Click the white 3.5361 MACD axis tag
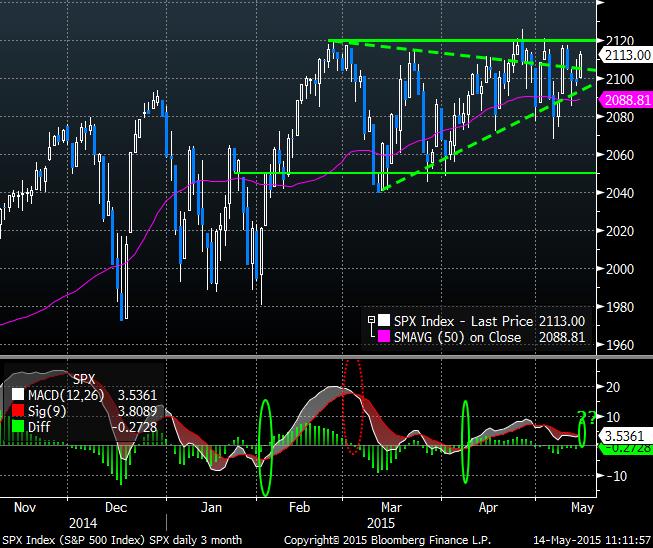 click(x=624, y=436)
